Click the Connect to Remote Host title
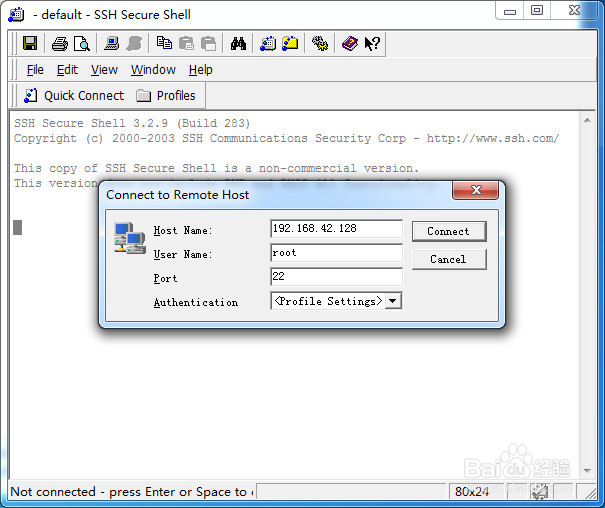The image size is (605, 508). [177, 195]
